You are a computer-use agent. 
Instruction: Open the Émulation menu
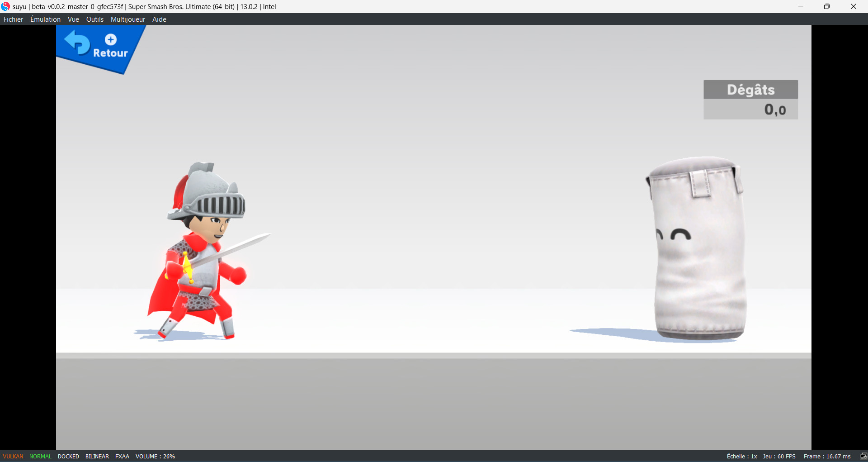click(45, 19)
